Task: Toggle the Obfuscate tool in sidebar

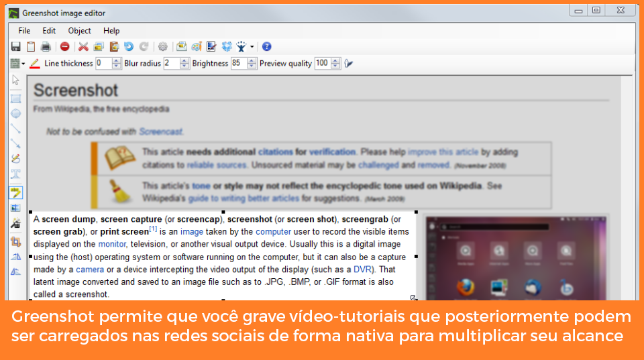Action: pos(15,208)
